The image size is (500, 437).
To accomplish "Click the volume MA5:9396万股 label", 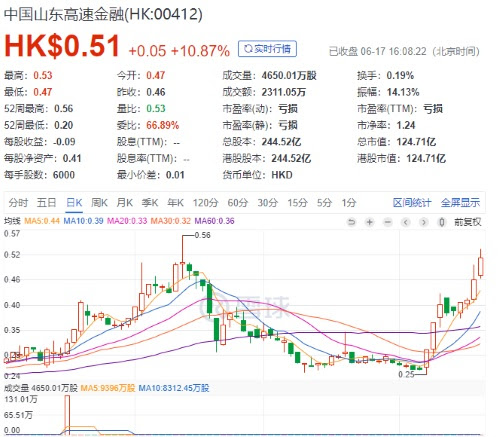I will (108, 388).
